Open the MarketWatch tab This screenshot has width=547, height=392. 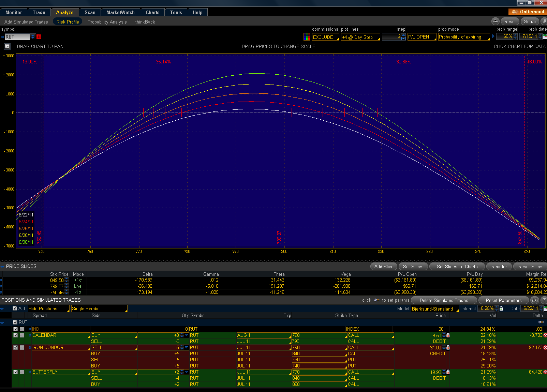tap(120, 12)
